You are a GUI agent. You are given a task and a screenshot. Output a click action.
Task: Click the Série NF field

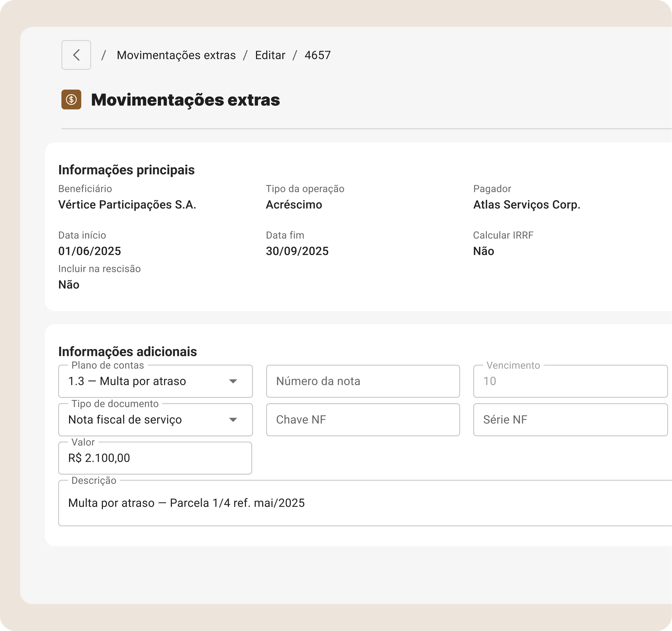click(x=570, y=420)
